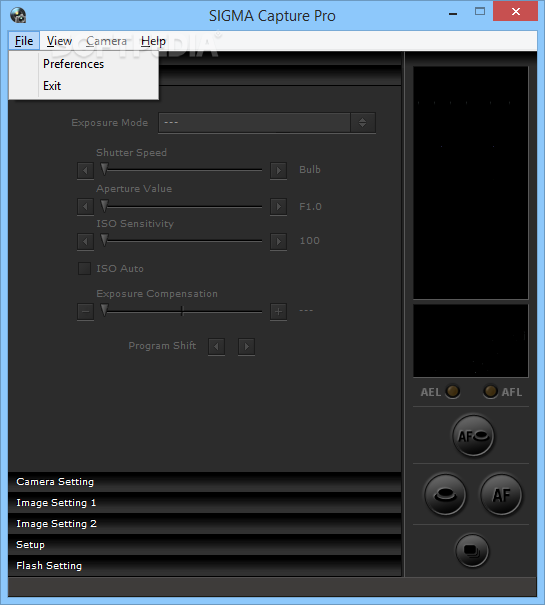Click the application icon in title bar
The image size is (545, 605).
pyautogui.click(x=18, y=15)
